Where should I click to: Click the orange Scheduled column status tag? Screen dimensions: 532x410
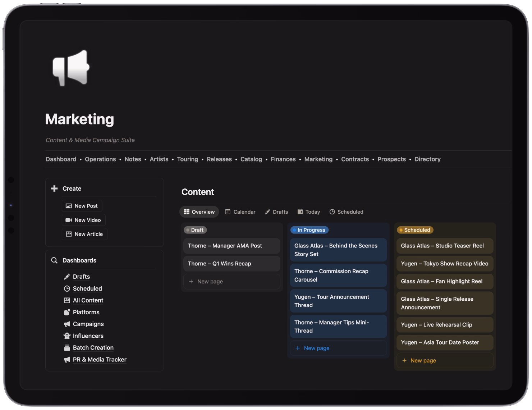point(415,230)
